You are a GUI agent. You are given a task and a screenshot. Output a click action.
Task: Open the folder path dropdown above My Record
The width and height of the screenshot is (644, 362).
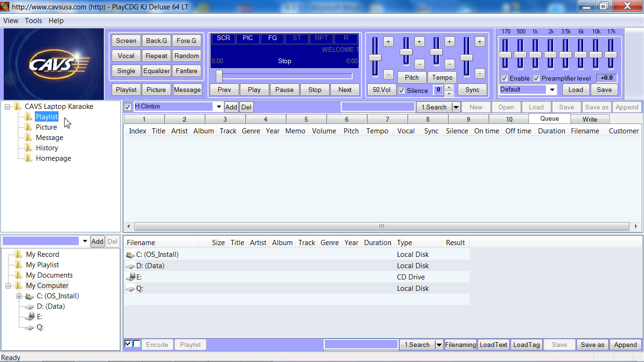[x=85, y=241]
